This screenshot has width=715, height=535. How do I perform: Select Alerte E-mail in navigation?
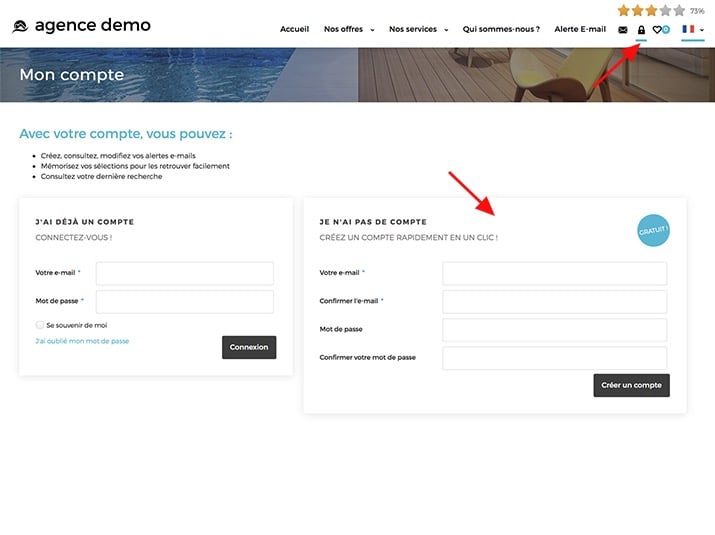[x=580, y=30]
